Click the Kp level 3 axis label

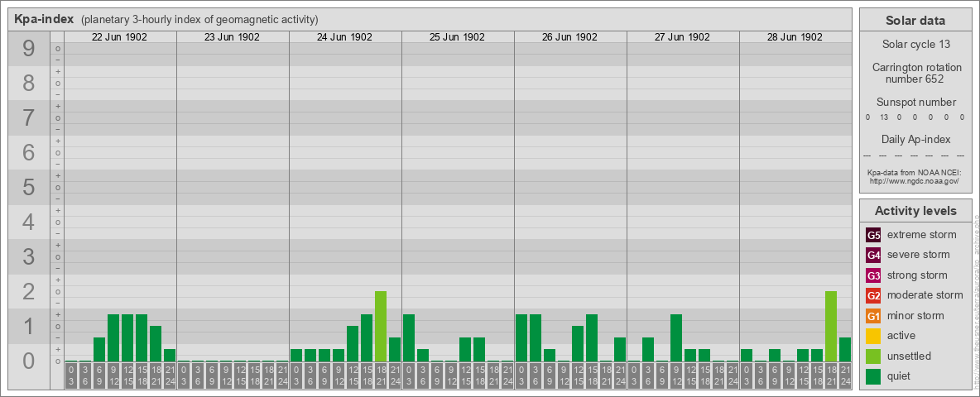pos(29,256)
